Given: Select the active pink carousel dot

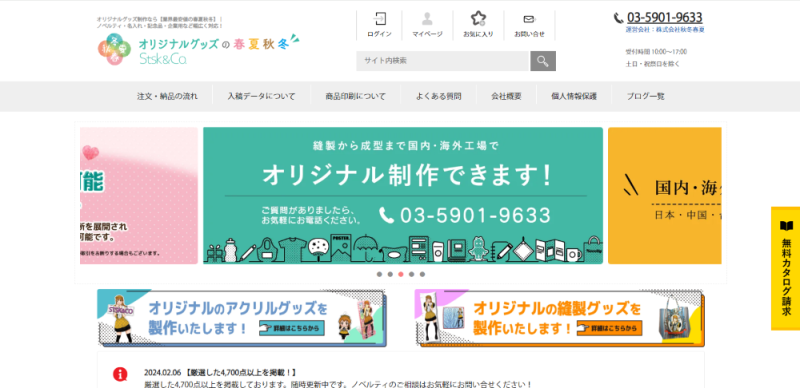Looking at the screenshot, I should (x=401, y=274).
